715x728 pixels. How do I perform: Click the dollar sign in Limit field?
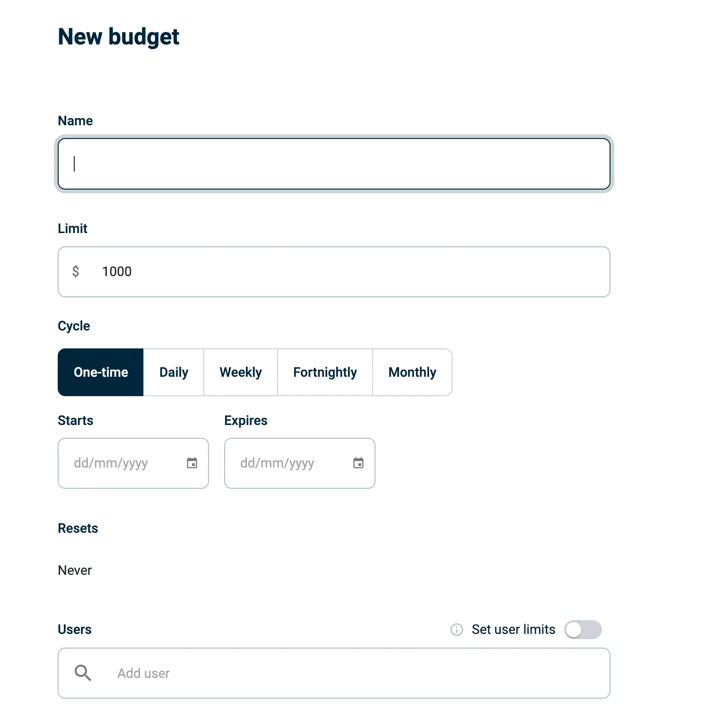[76, 271]
